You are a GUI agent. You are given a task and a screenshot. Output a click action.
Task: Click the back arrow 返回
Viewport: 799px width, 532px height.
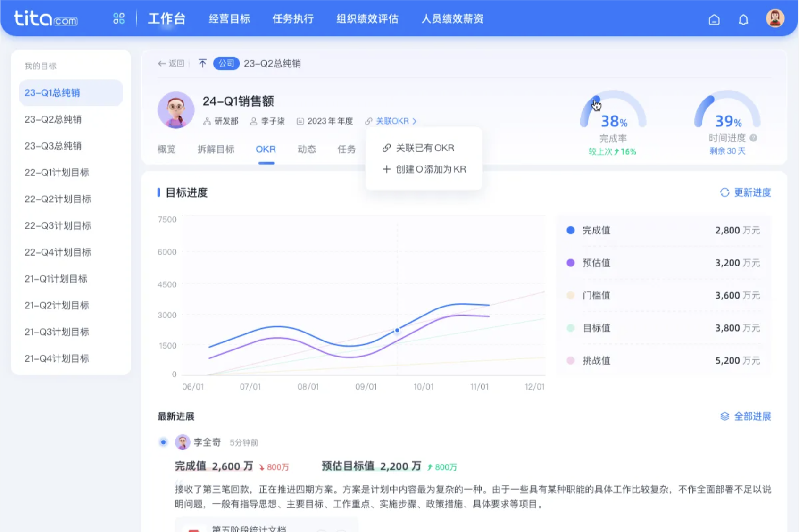point(171,63)
